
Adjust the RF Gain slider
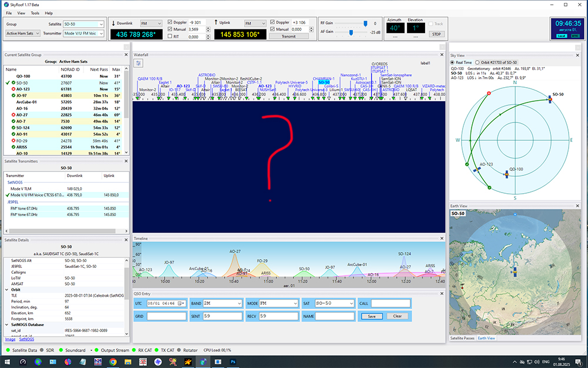(x=365, y=24)
